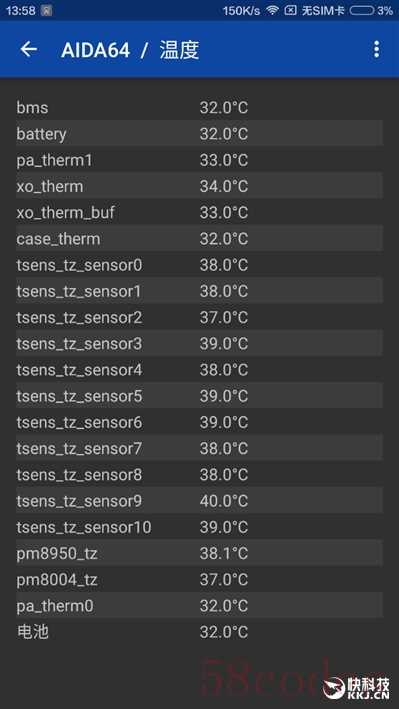
Task: Select the case_therm row
Action: point(200,238)
